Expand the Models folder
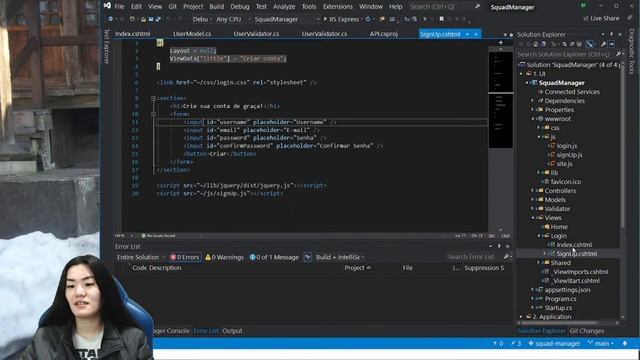Viewport: 640px width, 360px height. point(533,200)
